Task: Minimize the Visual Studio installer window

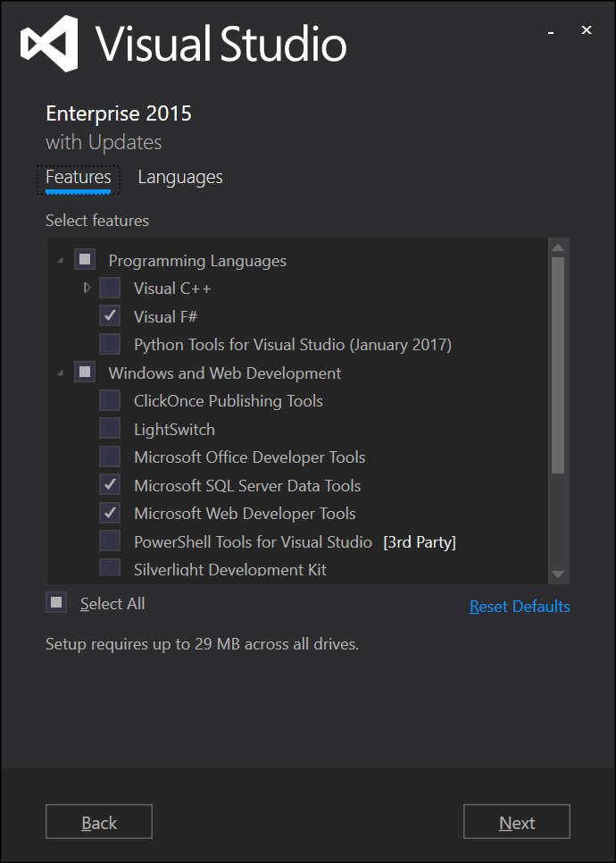Action: pyautogui.click(x=551, y=32)
